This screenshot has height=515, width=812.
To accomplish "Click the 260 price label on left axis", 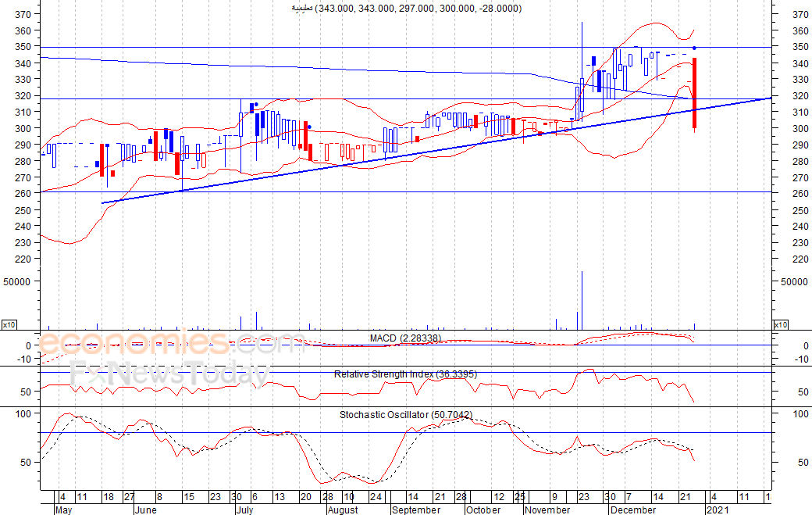I will click(23, 193).
